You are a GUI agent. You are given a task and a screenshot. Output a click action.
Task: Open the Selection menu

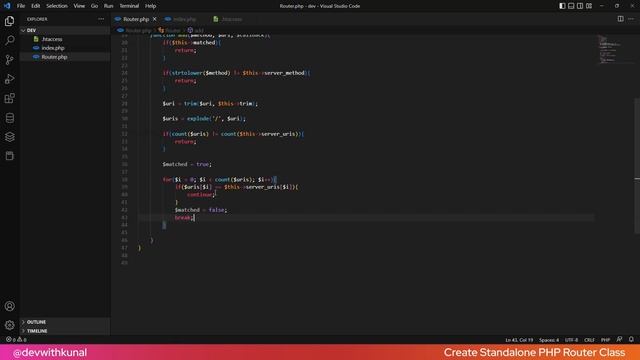tap(57, 6)
